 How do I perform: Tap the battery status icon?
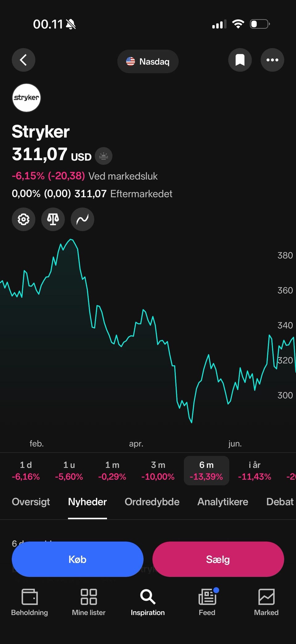(260, 24)
